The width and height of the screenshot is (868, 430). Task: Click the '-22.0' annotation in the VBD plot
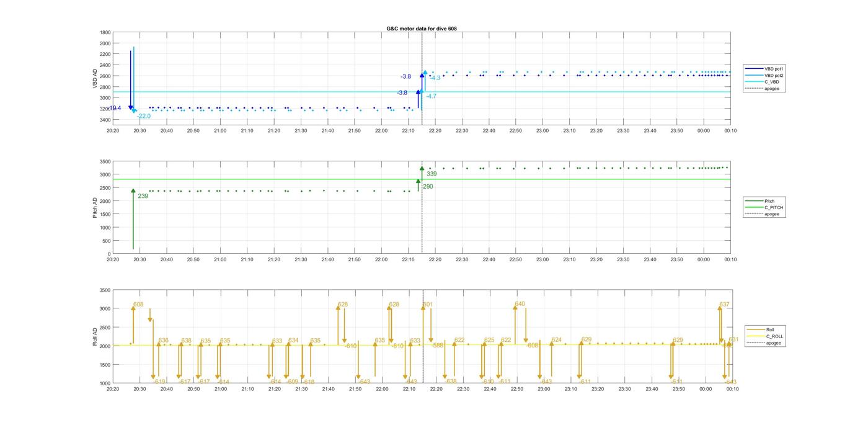144,116
